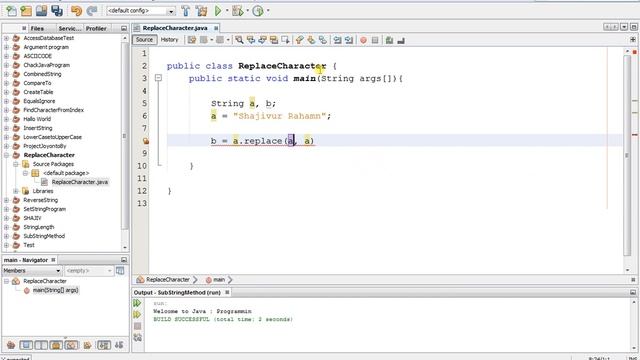This screenshot has height=360, width=640.
Task: Click the Find Selection magnifier icon
Action: (240, 40)
